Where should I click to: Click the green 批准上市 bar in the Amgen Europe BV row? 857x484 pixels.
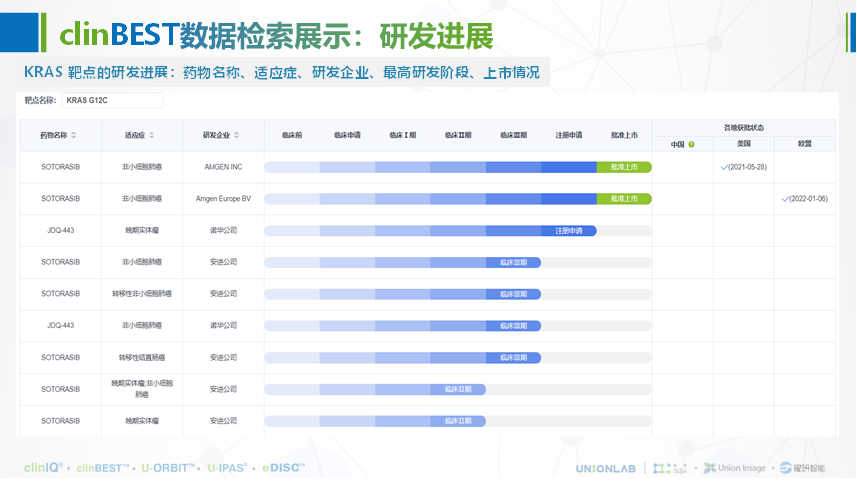[624, 199]
